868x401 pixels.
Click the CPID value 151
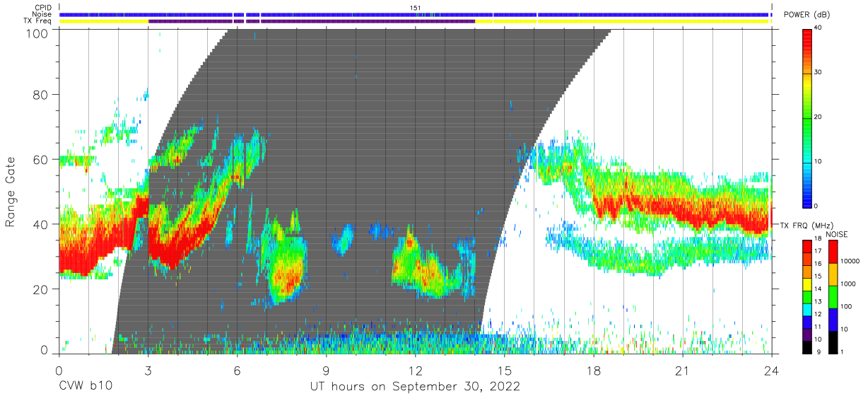click(x=416, y=8)
